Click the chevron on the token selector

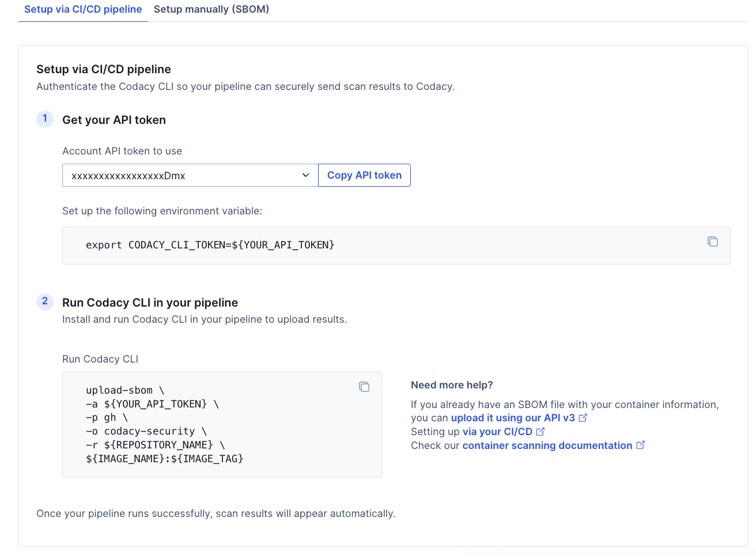[x=305, y=175]
